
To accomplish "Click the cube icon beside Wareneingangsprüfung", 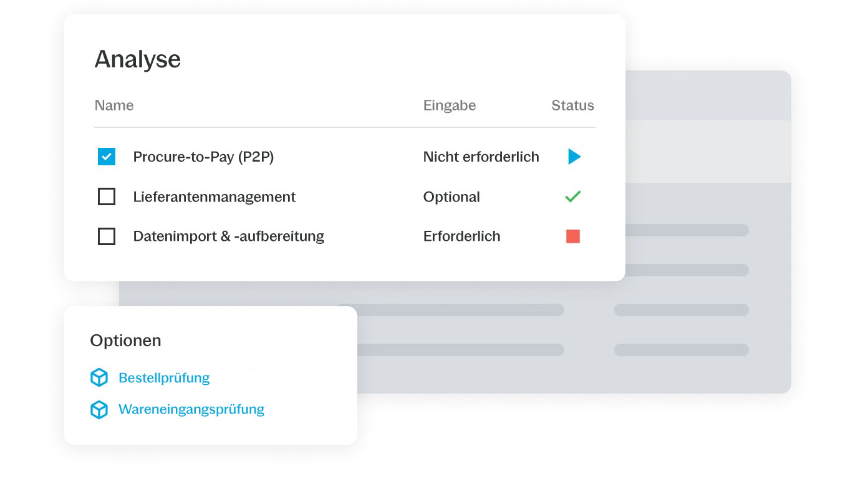I will (x=99, y=409).
